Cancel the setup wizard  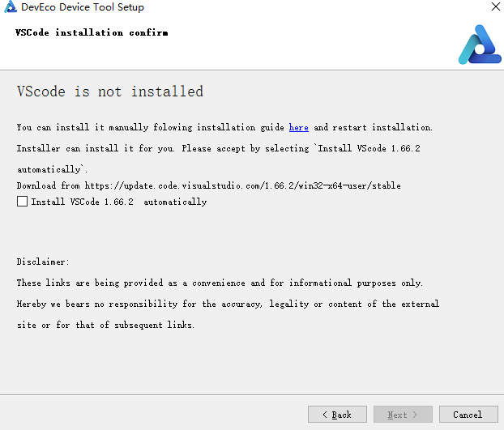coord(468,415)
